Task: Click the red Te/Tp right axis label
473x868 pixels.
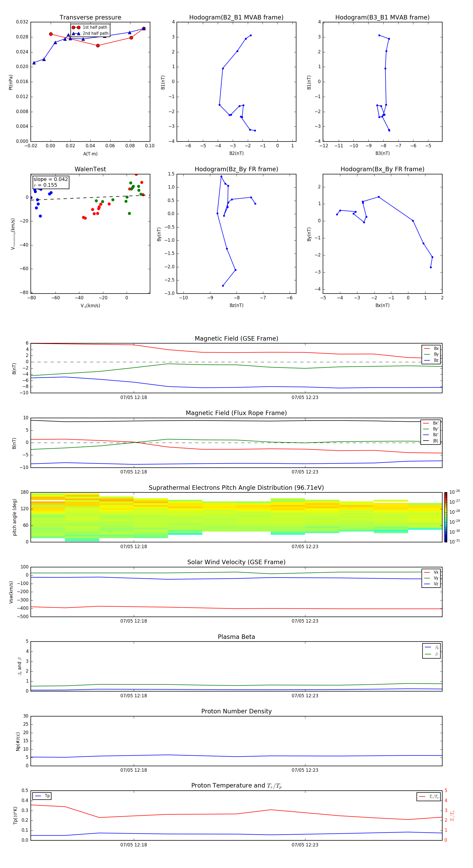Action: pyautogui.click(x=453, y=816)
